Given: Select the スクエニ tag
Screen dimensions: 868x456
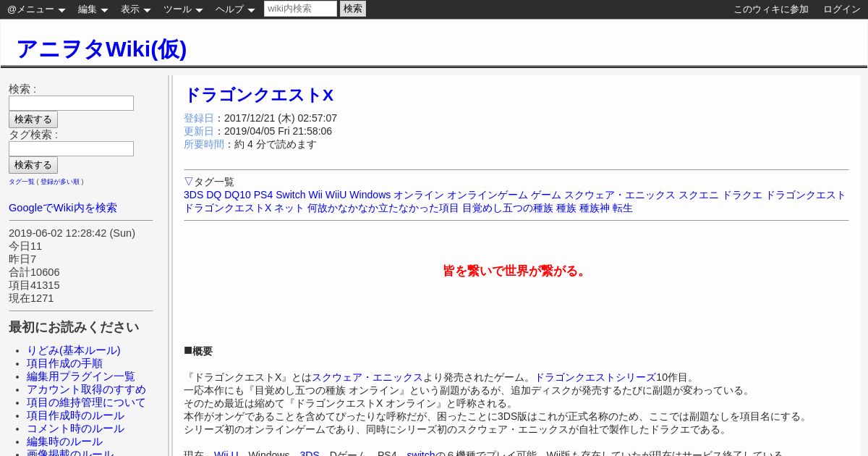Looking at the screenshot, I should [x=699, y=195].
